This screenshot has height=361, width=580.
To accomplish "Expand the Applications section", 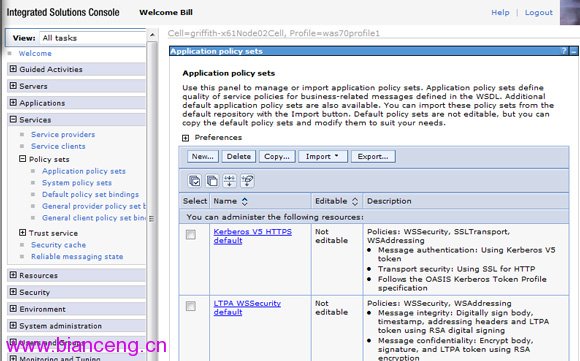I will [13, 102].
